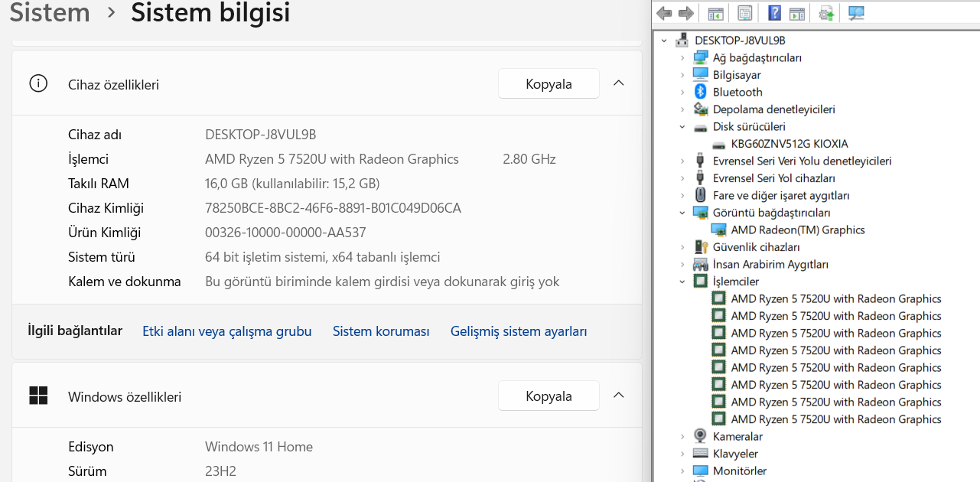
Task: Click the Properties toolbar icon
Action: pos(744,13)
